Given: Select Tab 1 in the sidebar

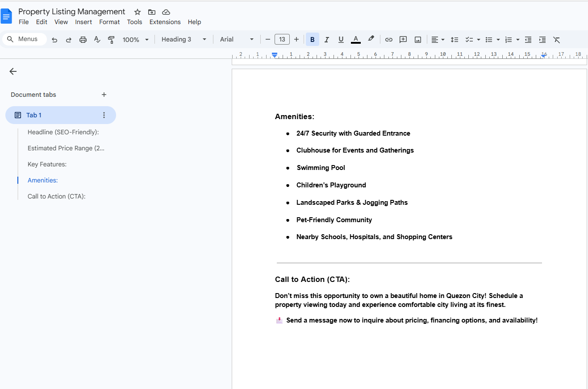Looking at the screenshot, I should (61, 115).
